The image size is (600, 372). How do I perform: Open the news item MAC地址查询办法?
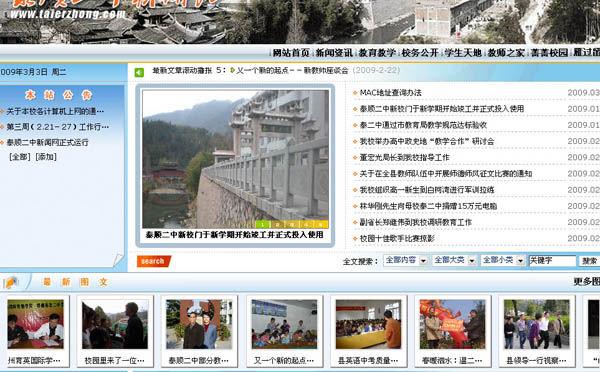click(390, 93)
